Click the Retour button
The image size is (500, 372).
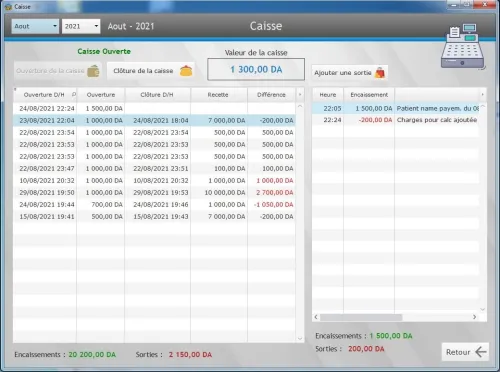(465, 352)
